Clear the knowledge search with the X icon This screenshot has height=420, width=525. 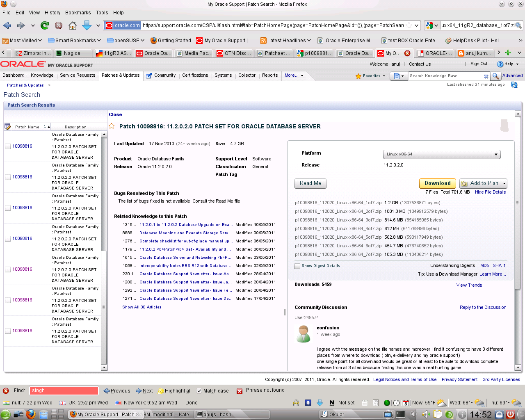[x=486, y=76]
